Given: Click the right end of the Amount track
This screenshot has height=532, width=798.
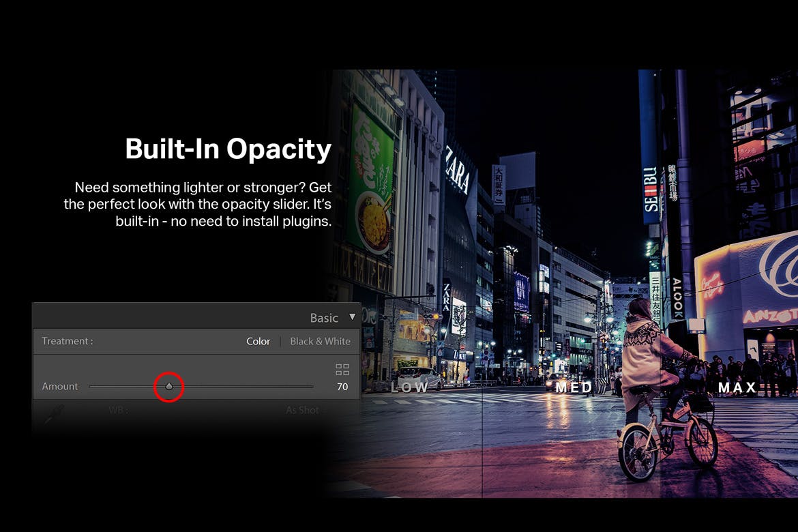Looking at the screenshot, I should tap(311, 387).
